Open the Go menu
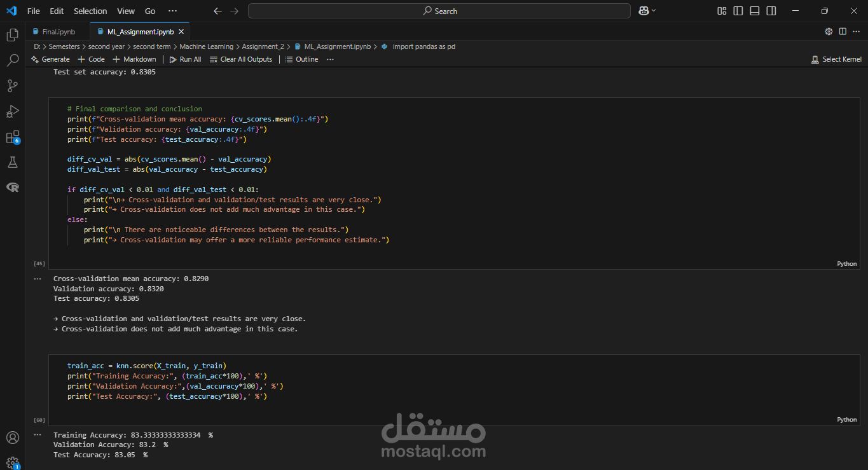The image size is (868, 470). click(x=150, y=11)
